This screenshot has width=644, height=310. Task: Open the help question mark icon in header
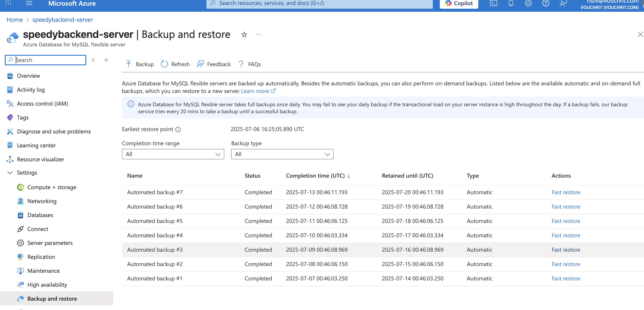546,3
